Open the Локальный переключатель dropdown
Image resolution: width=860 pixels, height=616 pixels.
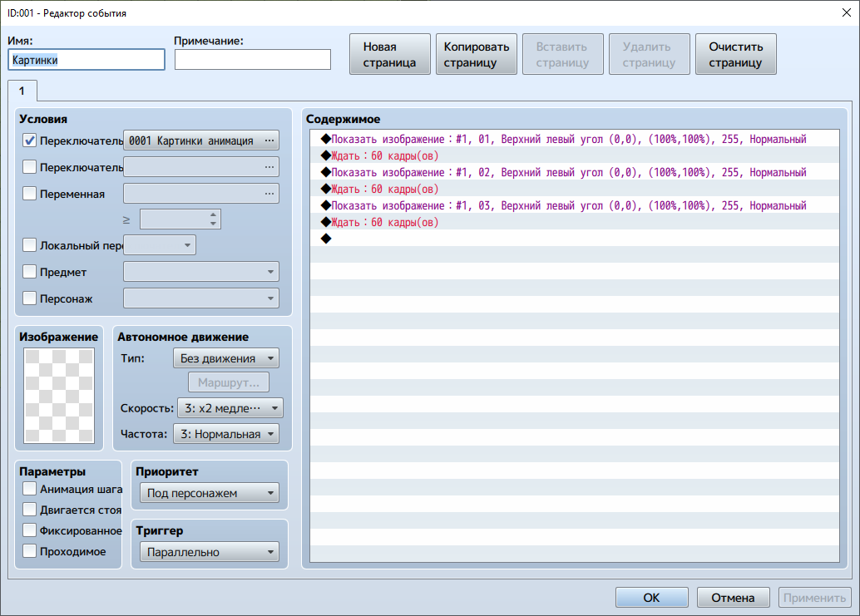(x=160, y=245)
